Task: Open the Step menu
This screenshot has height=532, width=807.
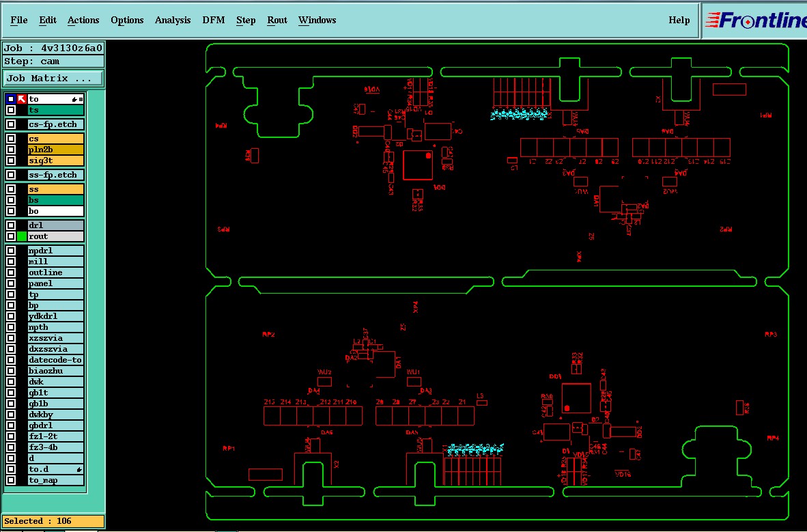Action: click(x=246, y=20)
